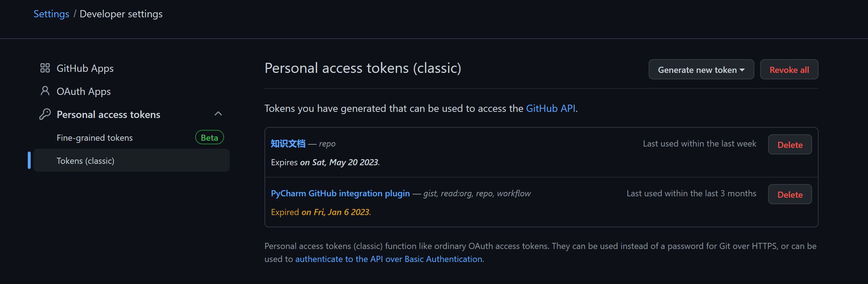Click the Personal access tokens key icon

pos(45,114)
